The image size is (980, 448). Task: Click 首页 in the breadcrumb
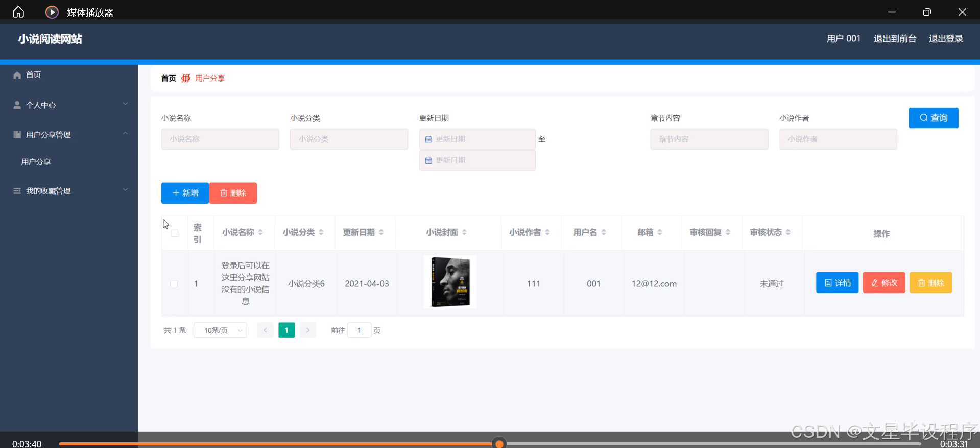point(169,78)
